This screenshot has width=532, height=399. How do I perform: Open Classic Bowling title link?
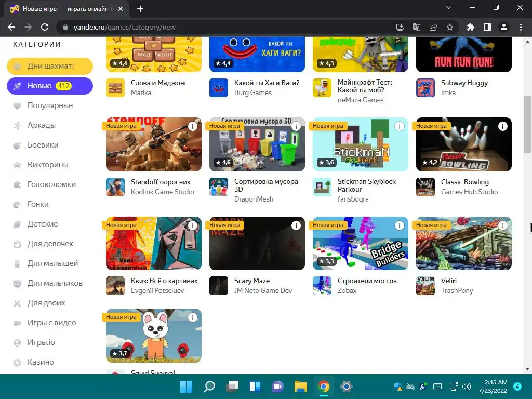point(465,182)
